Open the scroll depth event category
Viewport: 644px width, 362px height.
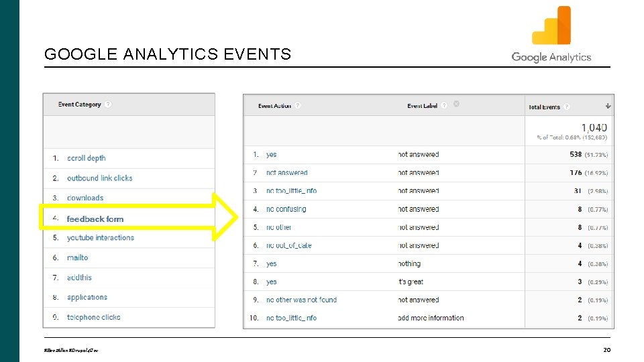87,158
